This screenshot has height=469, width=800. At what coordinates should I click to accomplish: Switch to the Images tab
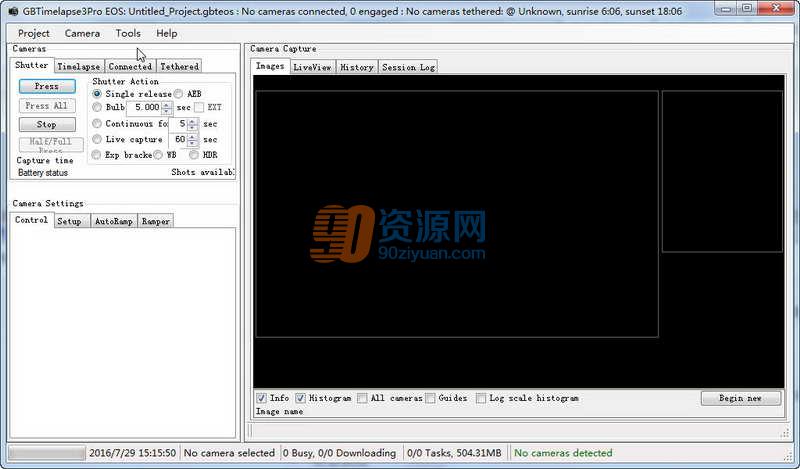[x=270, y=66]
